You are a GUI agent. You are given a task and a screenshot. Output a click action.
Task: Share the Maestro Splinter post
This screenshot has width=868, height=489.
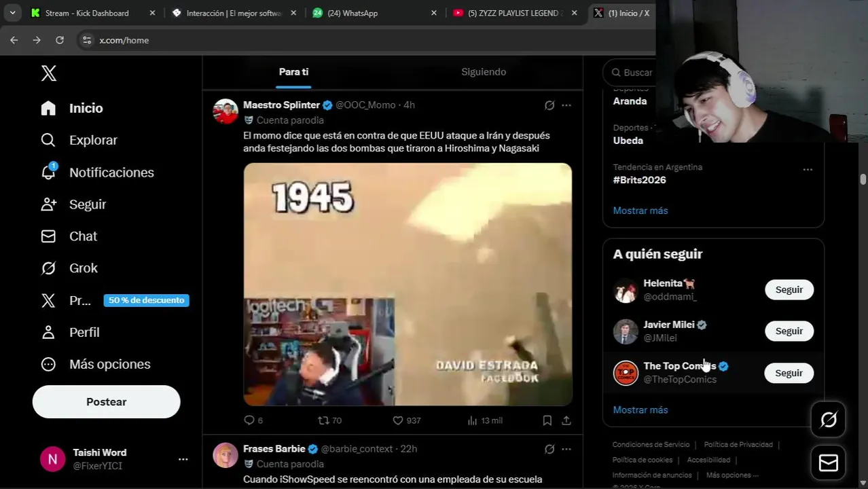[566, 420]
